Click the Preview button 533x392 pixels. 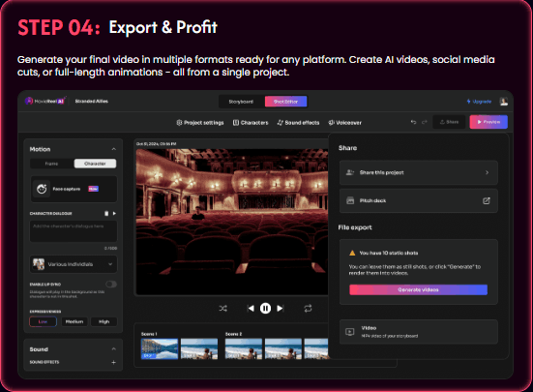[489, 122]
